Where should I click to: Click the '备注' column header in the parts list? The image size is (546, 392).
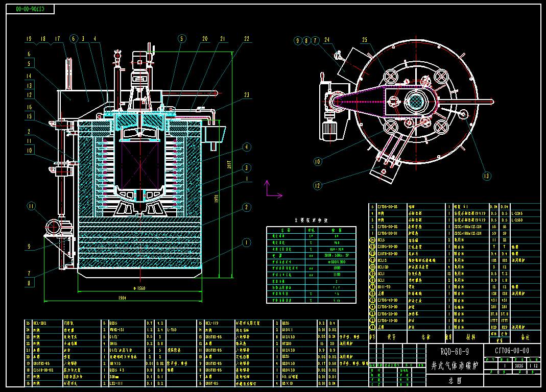(x=525, y=337)
